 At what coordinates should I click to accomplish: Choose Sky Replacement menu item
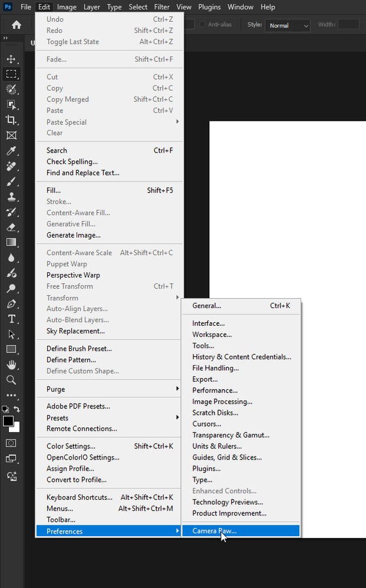[x=110, y=331]
